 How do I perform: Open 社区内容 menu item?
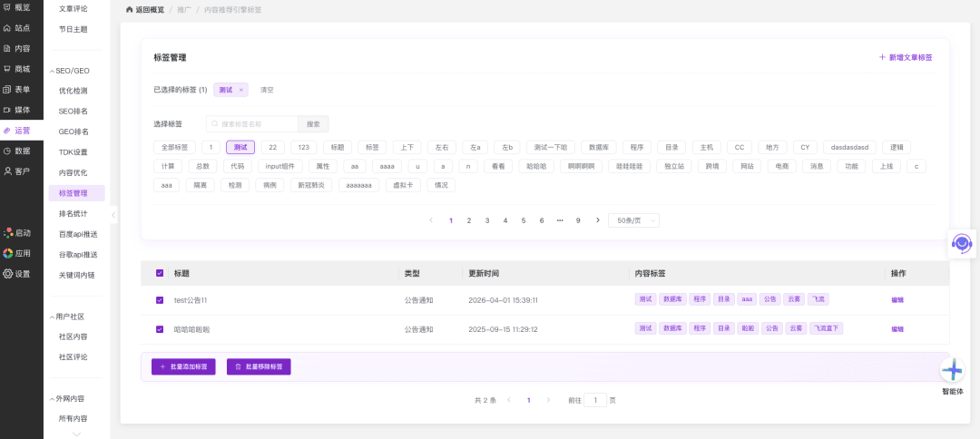point(73,337)
